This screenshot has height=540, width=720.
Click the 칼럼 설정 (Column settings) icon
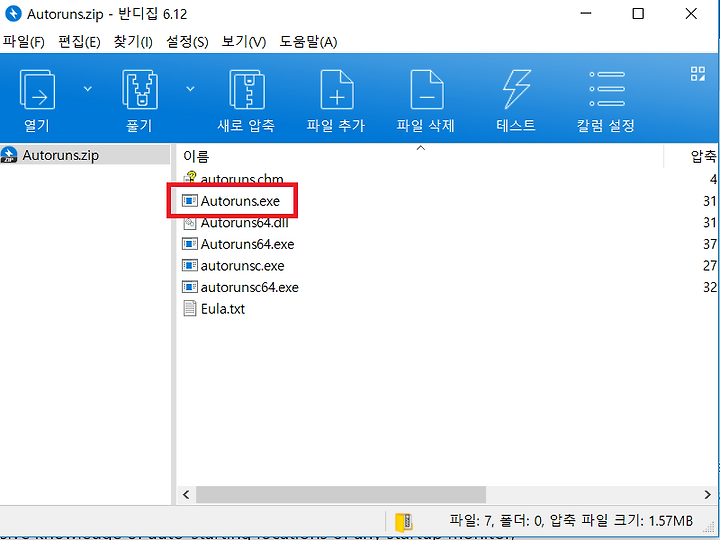point(607,89)
